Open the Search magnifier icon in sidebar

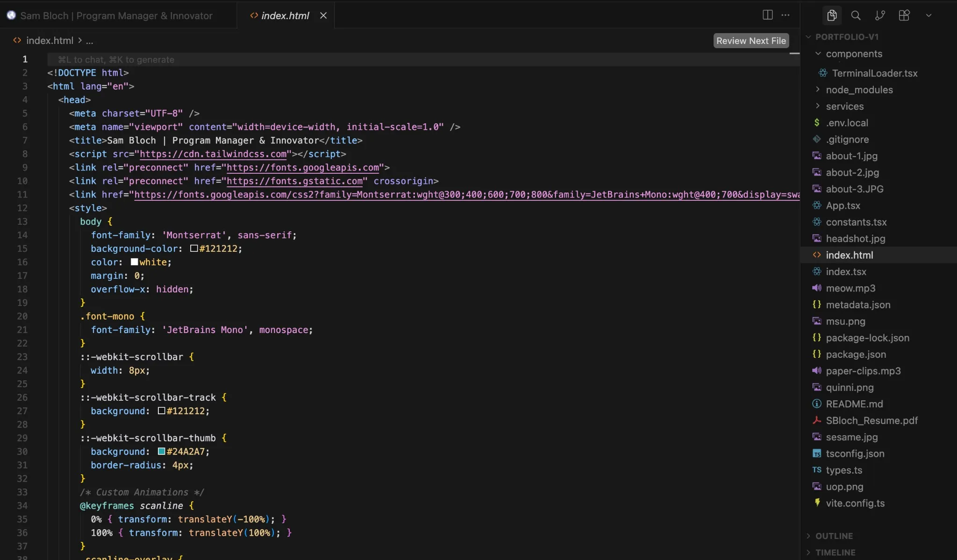click(856, 15)
